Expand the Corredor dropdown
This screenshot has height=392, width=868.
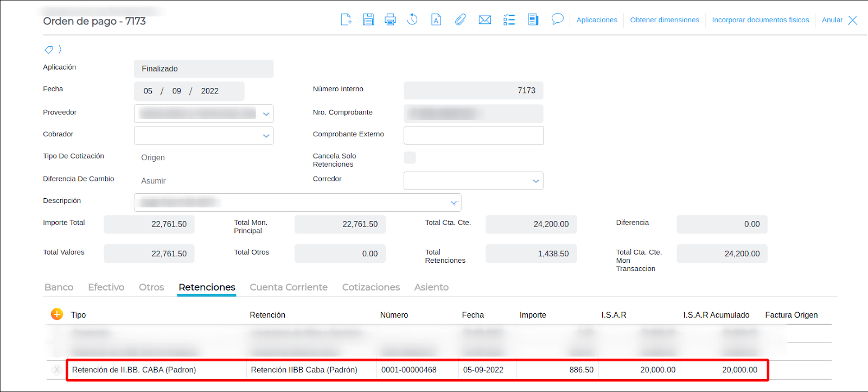pos(535,181)
